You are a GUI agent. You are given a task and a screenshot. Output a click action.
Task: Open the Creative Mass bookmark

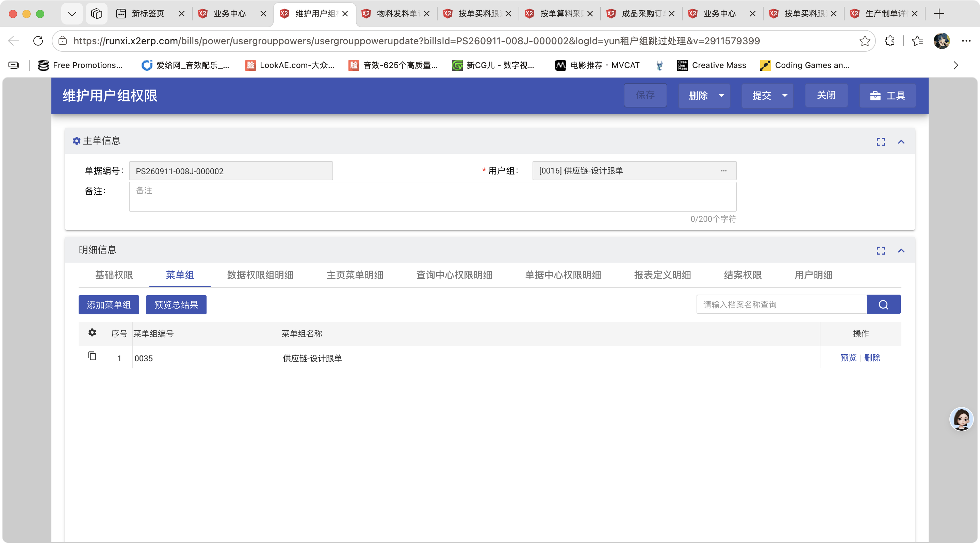[712, 65]
